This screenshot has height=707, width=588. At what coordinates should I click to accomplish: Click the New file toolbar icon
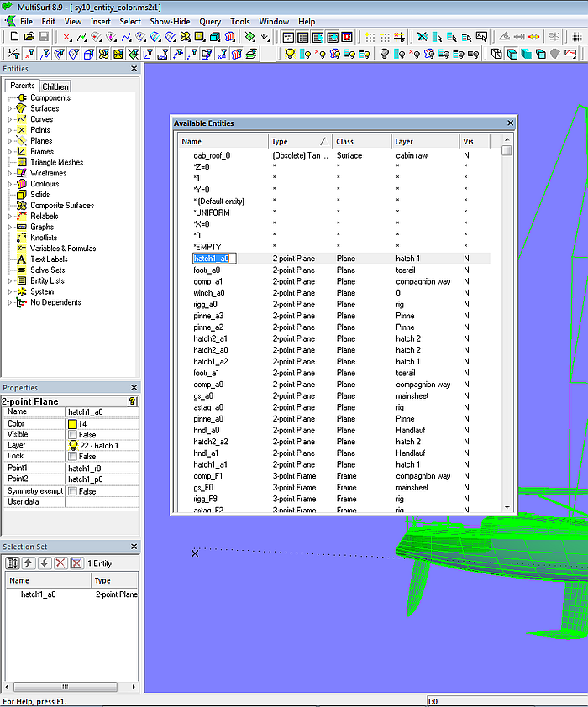(14, 37)
